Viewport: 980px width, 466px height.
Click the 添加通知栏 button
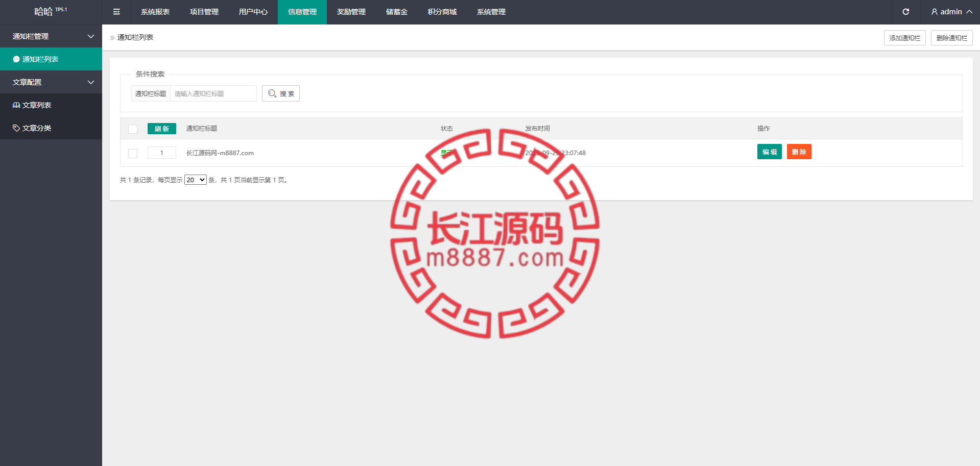coord(905,38)
